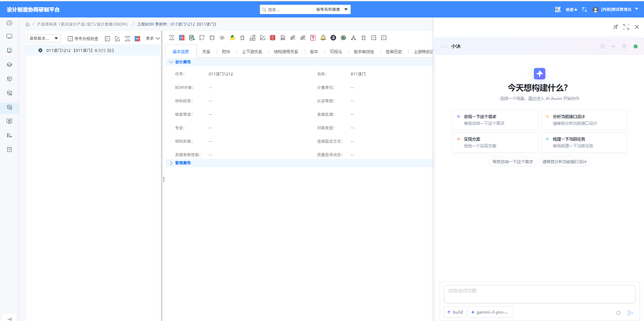
Task: Click green status check in 小沐 header
Action: pos(636,46)
